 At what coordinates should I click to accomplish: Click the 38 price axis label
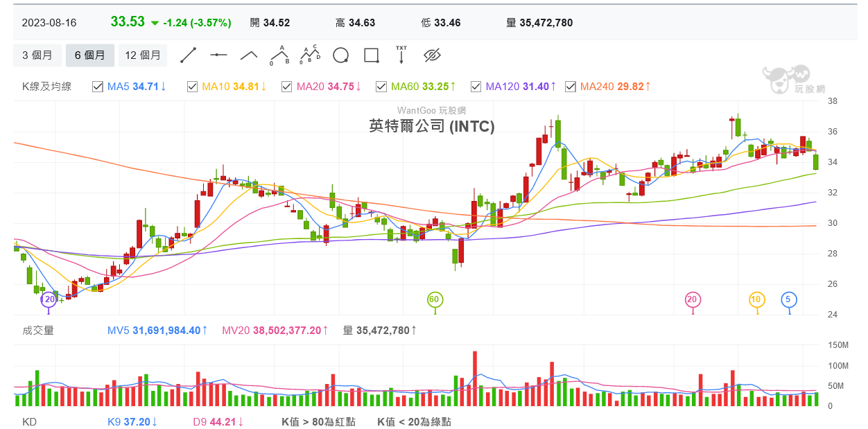point(833,101)
